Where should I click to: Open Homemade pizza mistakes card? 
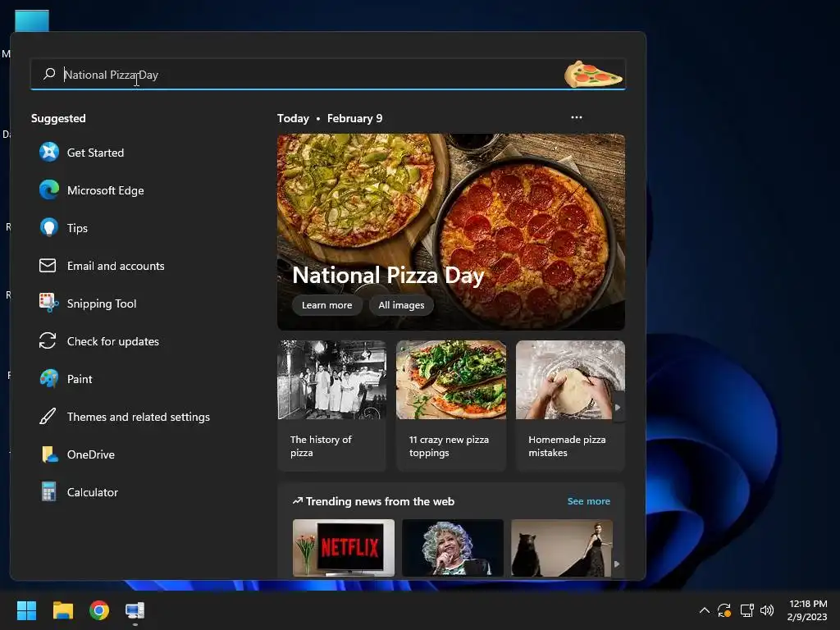(570, 405)
